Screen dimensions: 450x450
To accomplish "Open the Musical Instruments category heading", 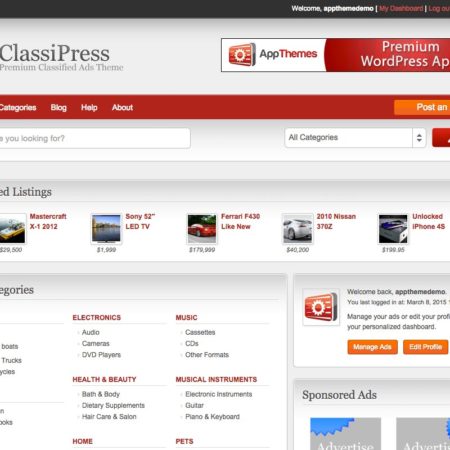I will pyautogui.click(x=216, y=379).
